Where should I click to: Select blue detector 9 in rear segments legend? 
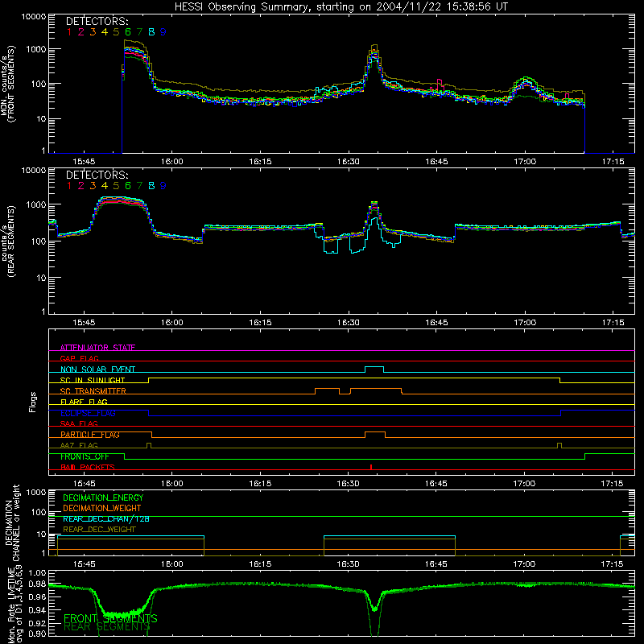click(x=163, y=186)
